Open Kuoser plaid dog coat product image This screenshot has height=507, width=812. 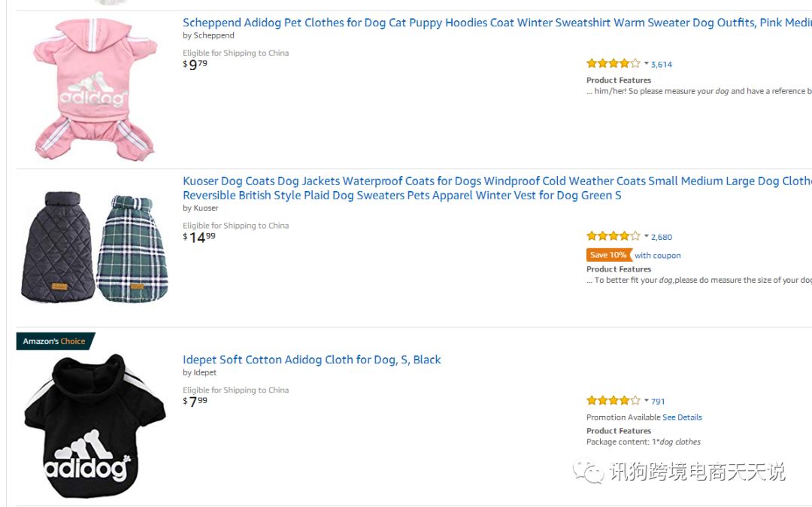coord(95,247)
